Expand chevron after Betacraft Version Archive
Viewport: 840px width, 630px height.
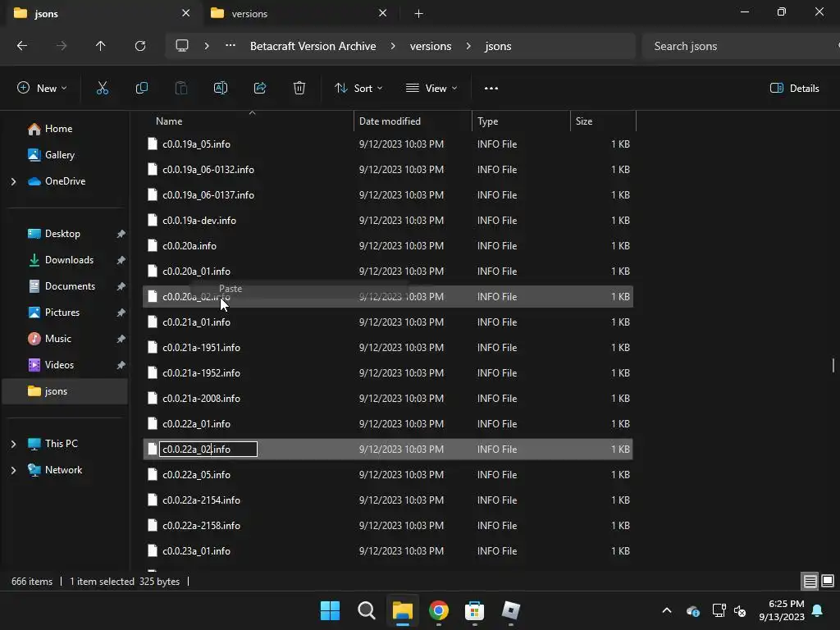(x=393, y=46)
